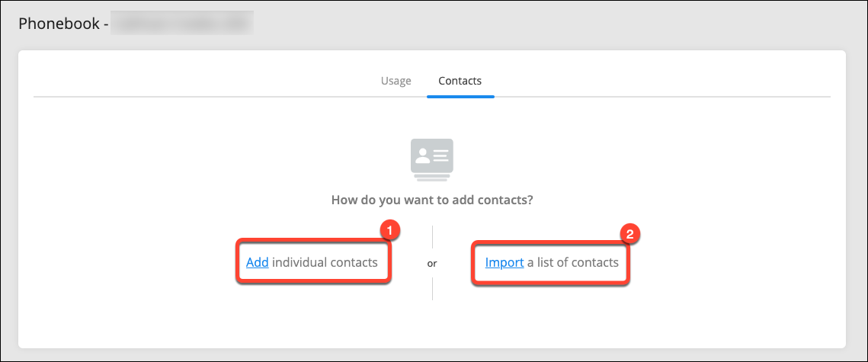This screenshot has height=362, width=868.
Task: Click the vertical divider above 'or'
Action: point(432,237)
